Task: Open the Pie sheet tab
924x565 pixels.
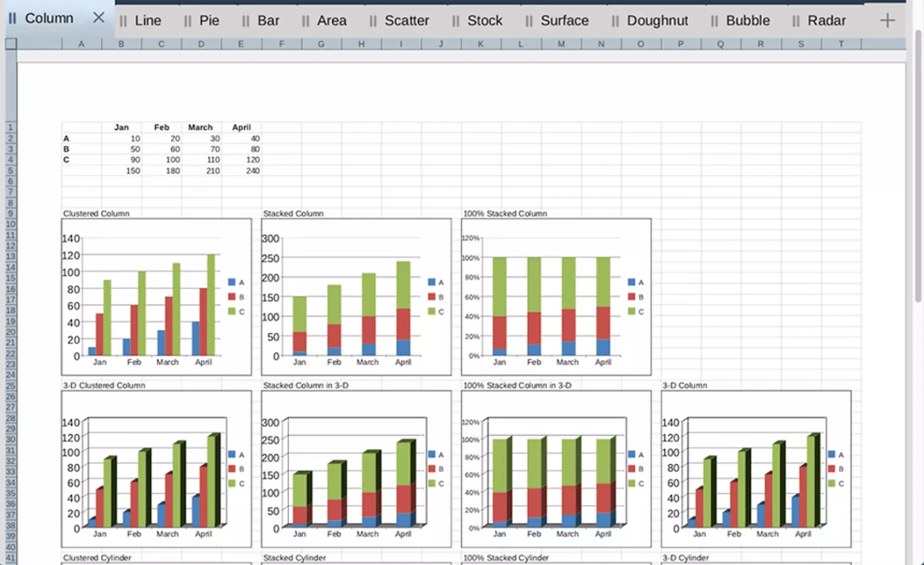Action: pos(209,21)
